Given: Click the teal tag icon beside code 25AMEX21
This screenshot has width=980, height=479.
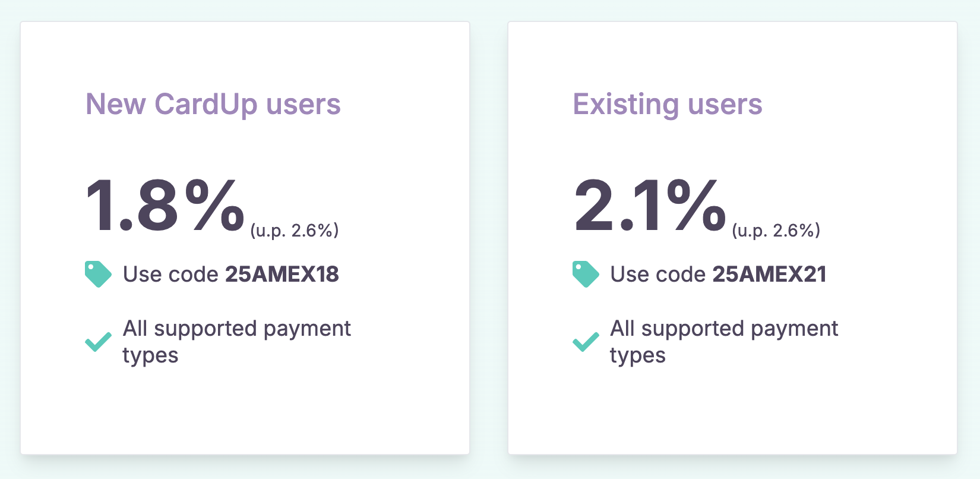Looking at the screenshot, I should tap(586, 274).
